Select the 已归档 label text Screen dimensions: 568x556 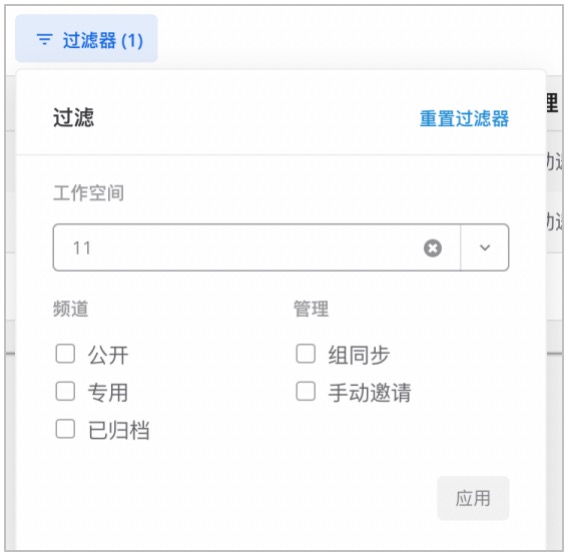tap(119, 430)
